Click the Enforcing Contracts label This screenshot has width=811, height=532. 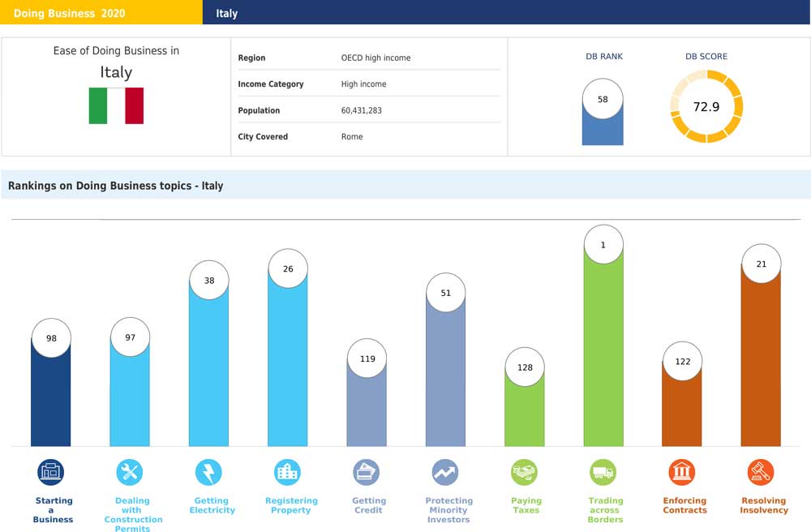684,505
